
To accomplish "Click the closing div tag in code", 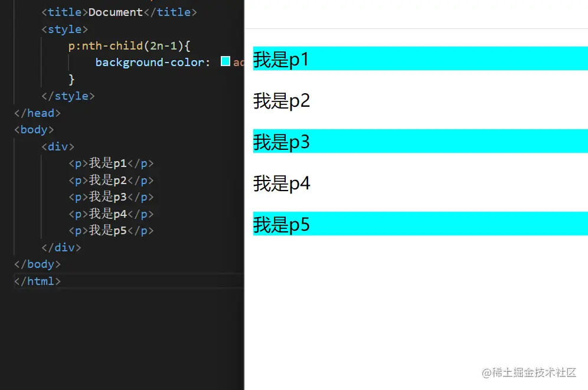I will point(61,247).
